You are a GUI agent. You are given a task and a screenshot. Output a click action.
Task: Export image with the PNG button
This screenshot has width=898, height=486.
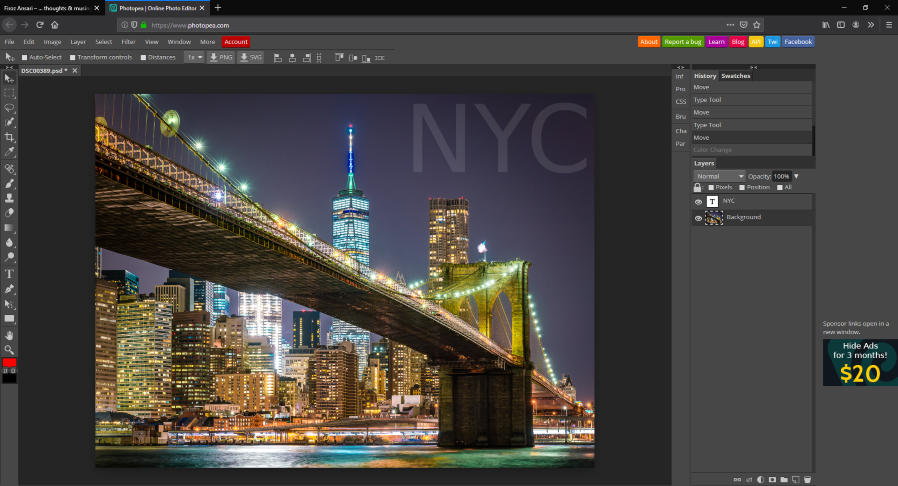[220, 57]
